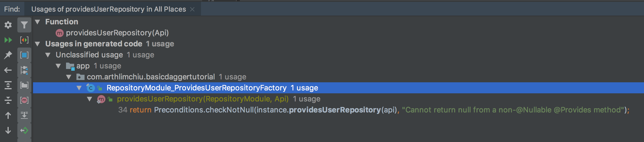Click the left arrow navigation icon
Image resolution: width=644 pixels, height=142 pixels.
8,70
